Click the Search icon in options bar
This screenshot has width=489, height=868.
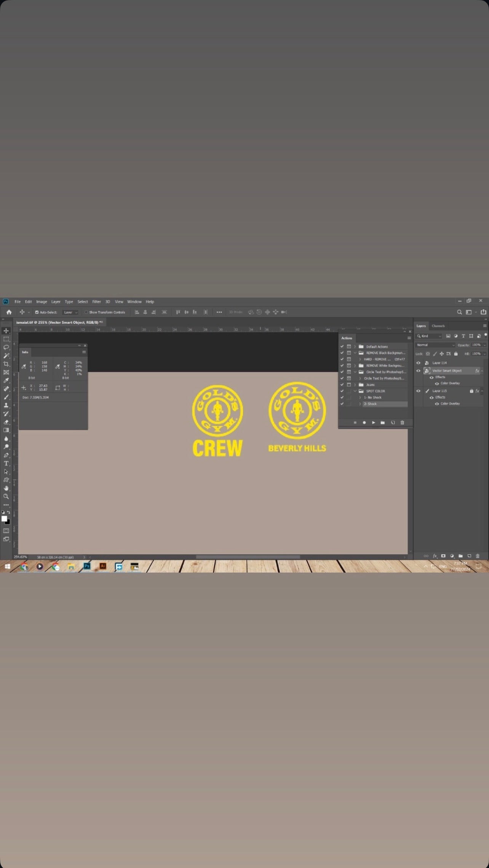[x=459, y=312]
